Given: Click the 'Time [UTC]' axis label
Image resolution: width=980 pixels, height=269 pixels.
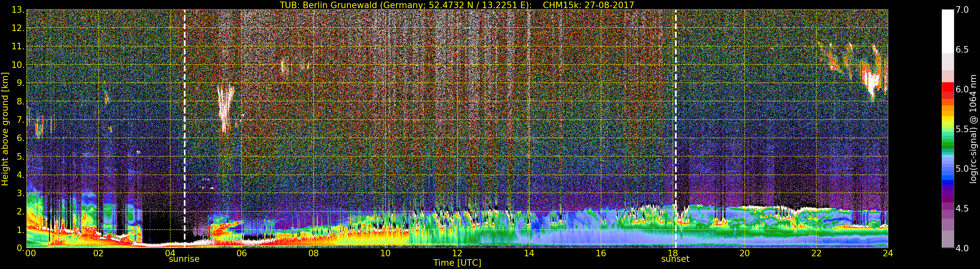Looking at the screenshot, I should [457, 263].
